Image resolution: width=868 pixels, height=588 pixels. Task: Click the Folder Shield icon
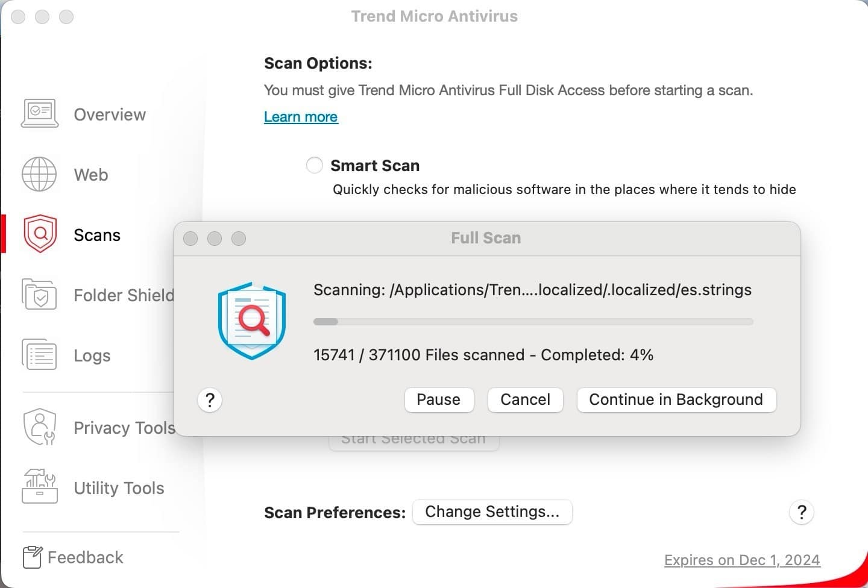click(39, 294)
